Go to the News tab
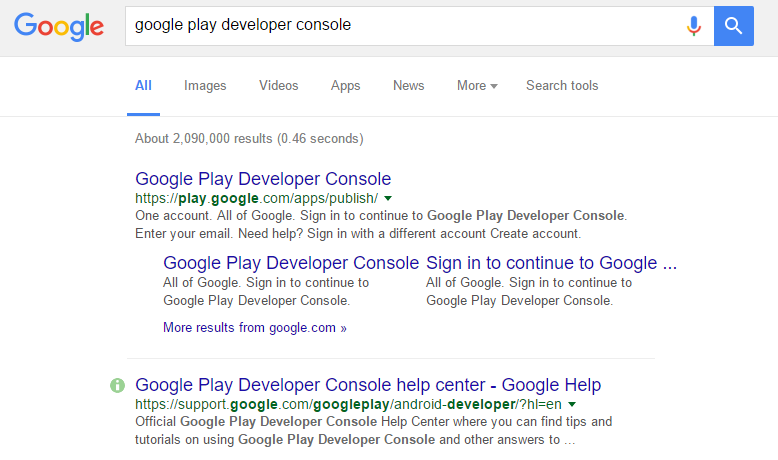 [408, 85]
